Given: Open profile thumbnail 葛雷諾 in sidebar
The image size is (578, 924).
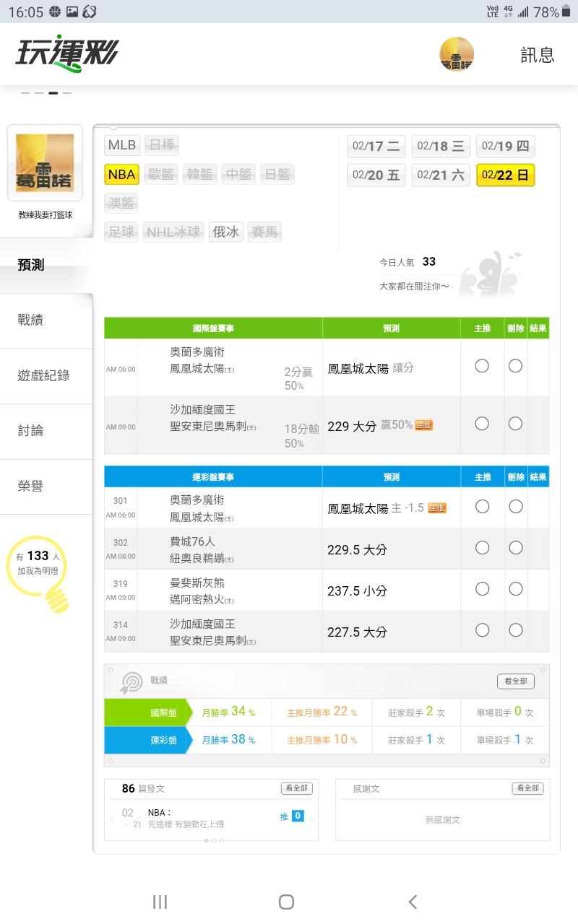Looking at the screenshot, I should click(45, 162).
